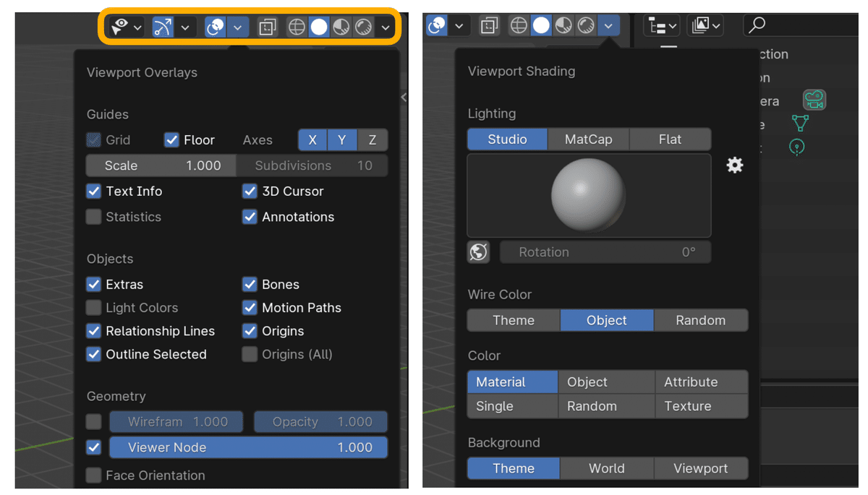Select rendered shading mode in left screenshot
Viewport: 868px width, 495px height.
tap(364, 27)
